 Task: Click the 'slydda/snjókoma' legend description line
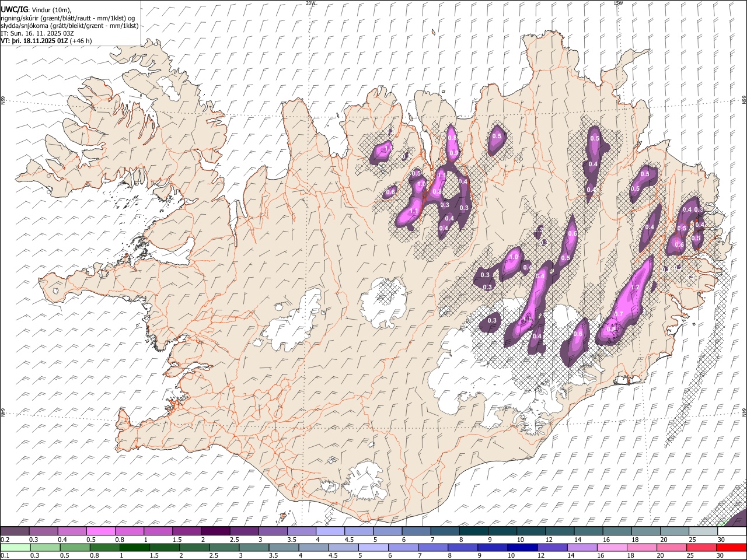click(x=69, y=26)
